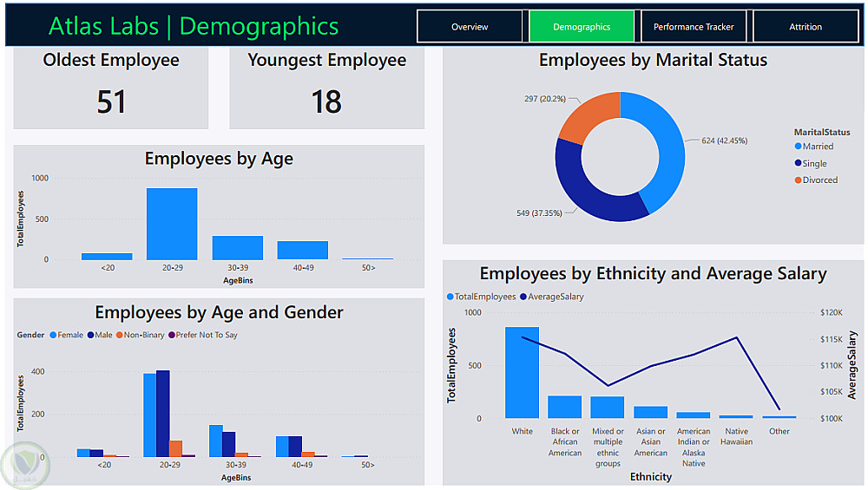
Task: Click the Non-Binary bar in 20-29 group
Action: point(175,448)
